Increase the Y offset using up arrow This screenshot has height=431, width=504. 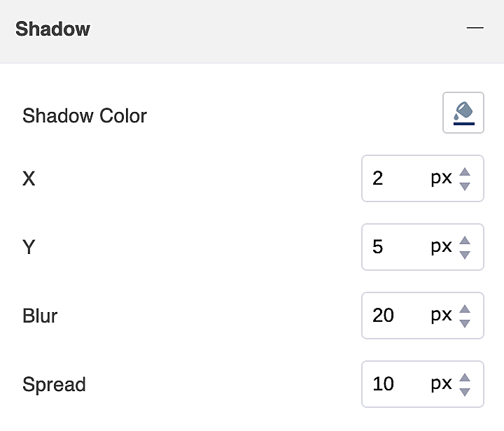tap(465, 241)
